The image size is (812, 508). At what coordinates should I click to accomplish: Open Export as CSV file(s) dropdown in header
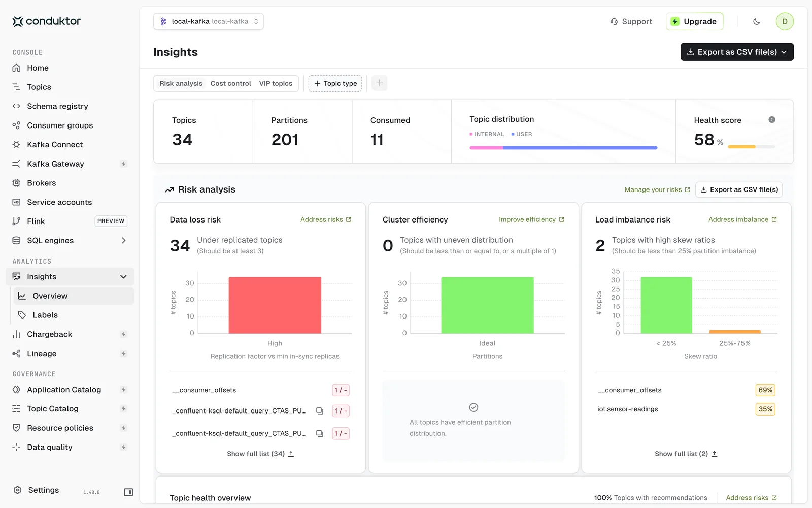point(737,52)
